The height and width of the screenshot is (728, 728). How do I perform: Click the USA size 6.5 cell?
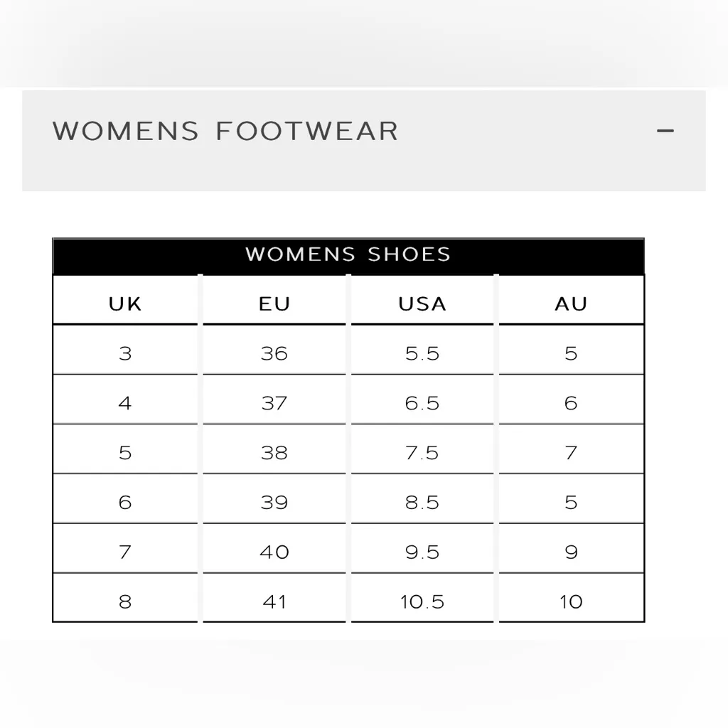click(422, 403)
